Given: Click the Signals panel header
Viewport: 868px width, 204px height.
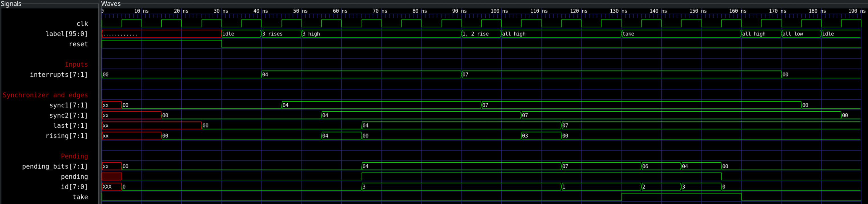Looking at the screenshot, I should 11,4.
